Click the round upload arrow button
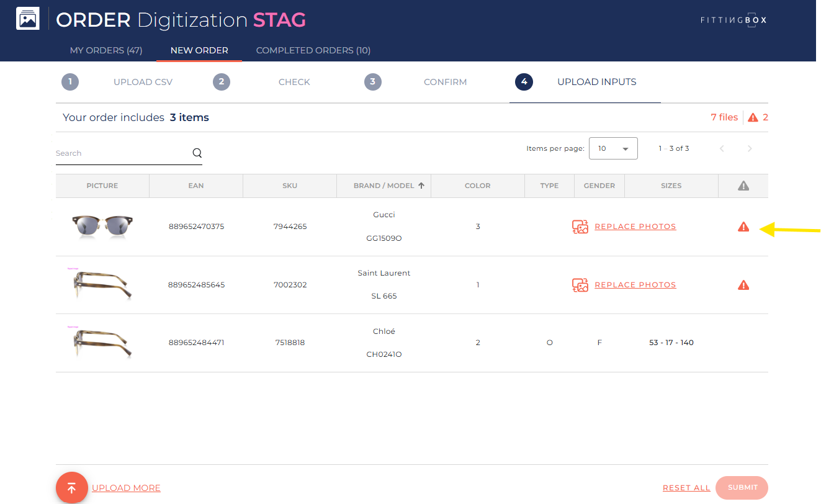This screenshot has height=504, width=821. [71, 488]
